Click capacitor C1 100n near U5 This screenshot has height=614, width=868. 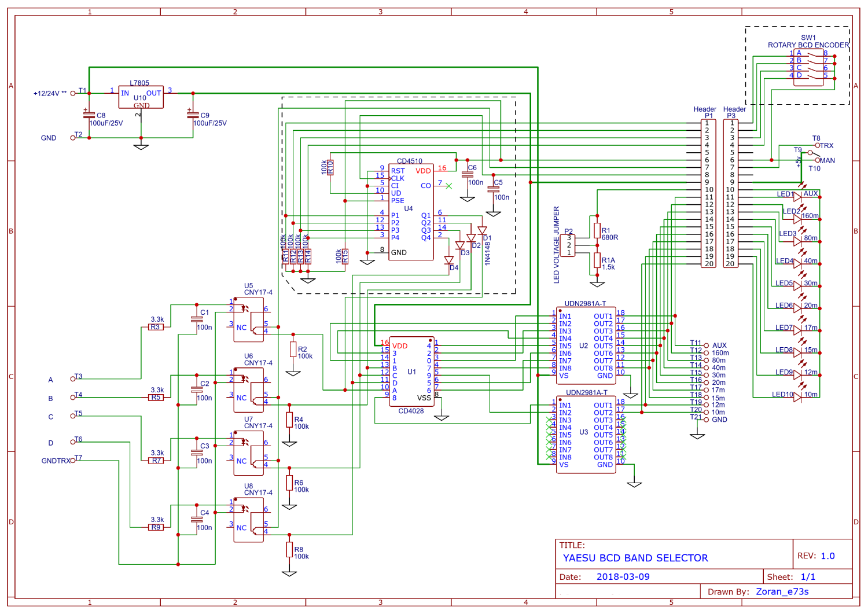click(197, 319)
